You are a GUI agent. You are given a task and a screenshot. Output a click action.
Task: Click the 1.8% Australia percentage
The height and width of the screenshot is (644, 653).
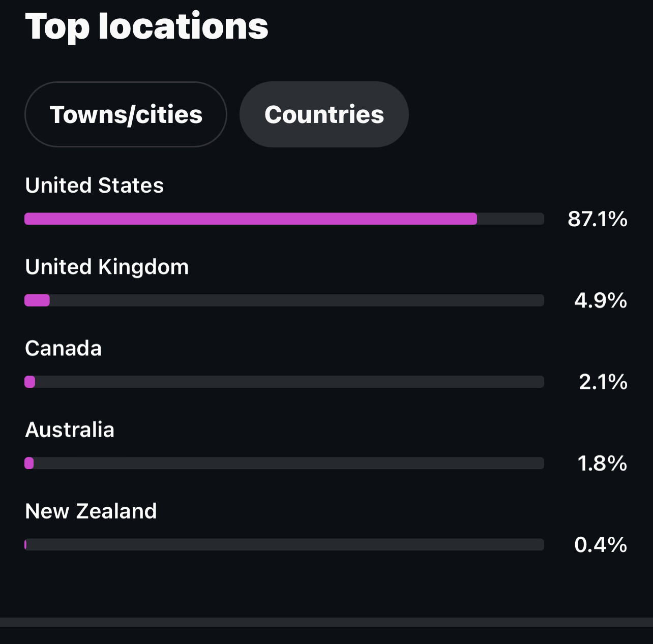[x=602, y=463]
